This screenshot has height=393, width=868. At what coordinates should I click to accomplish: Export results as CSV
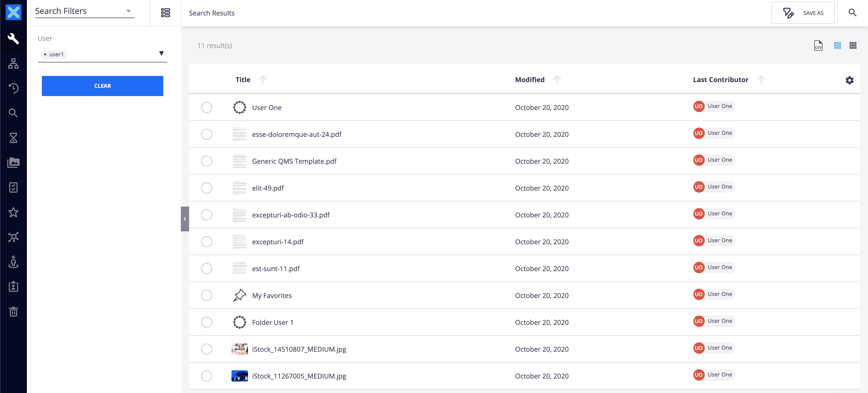coord(818,45)
